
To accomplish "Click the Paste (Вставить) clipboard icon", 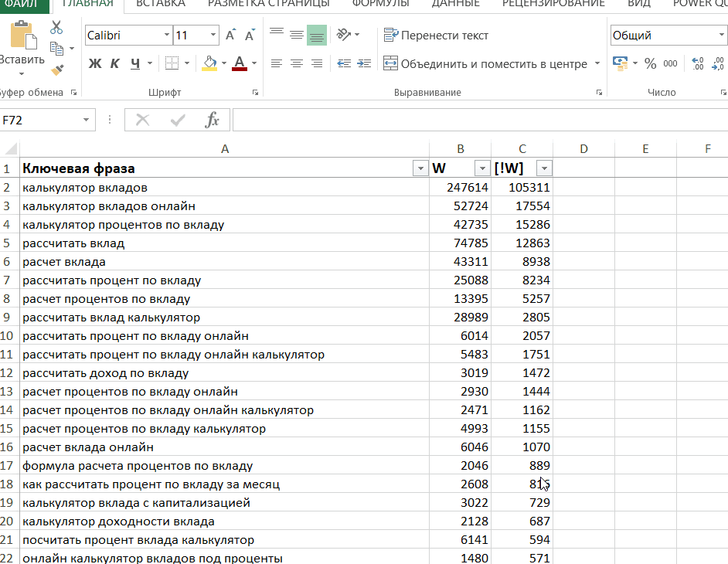I will pos(23,35).
